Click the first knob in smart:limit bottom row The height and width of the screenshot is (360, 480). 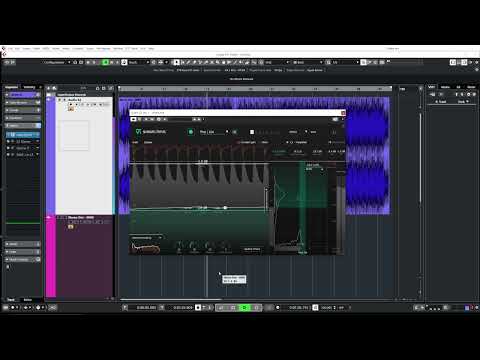coord(179,246)
